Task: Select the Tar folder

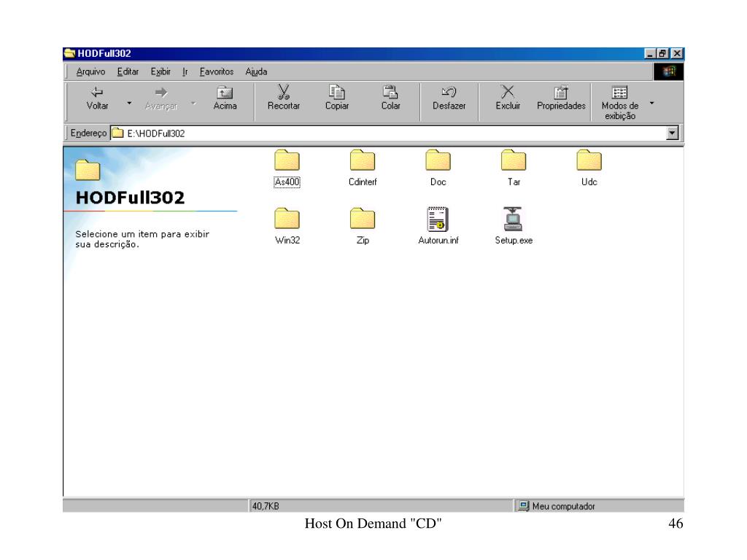Action: point(514,168)
